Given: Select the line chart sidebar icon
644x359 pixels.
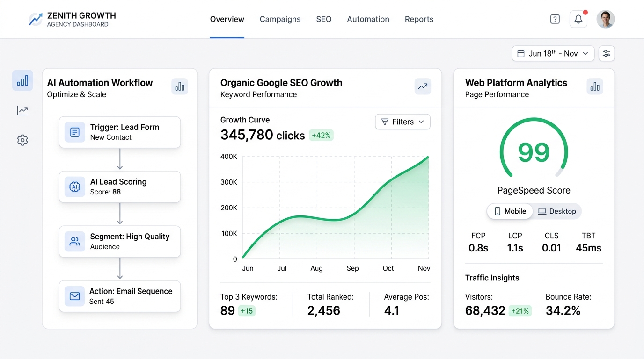Looking at the screenshot, I should click(x=22, y=110).
